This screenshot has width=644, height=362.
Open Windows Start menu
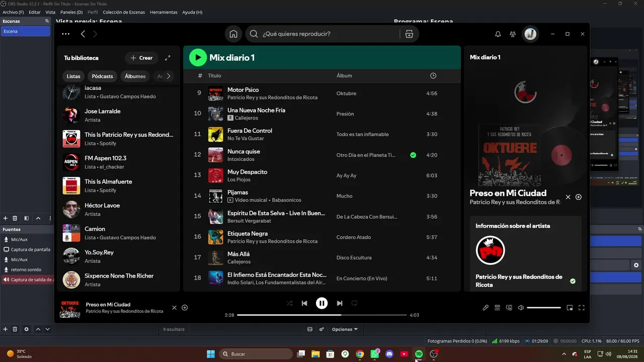(211, 354)
